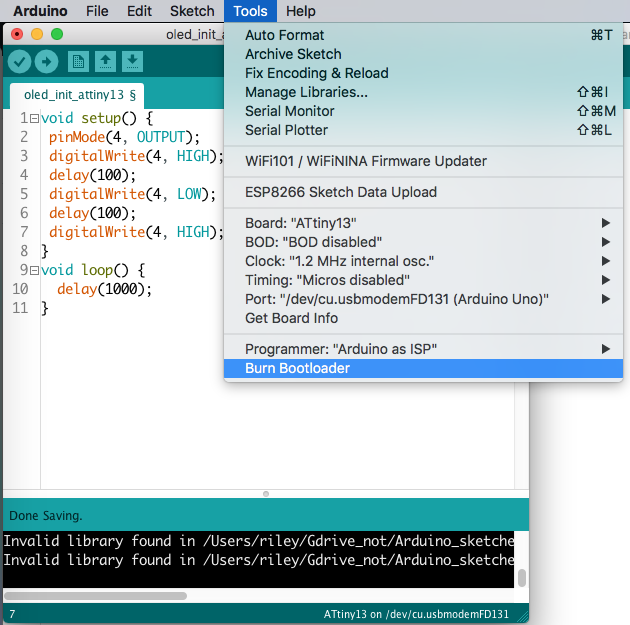Select the oled_init_attiny13 sketch tab
The height and width of the screenshot is (625, 630).
point(77,95)
